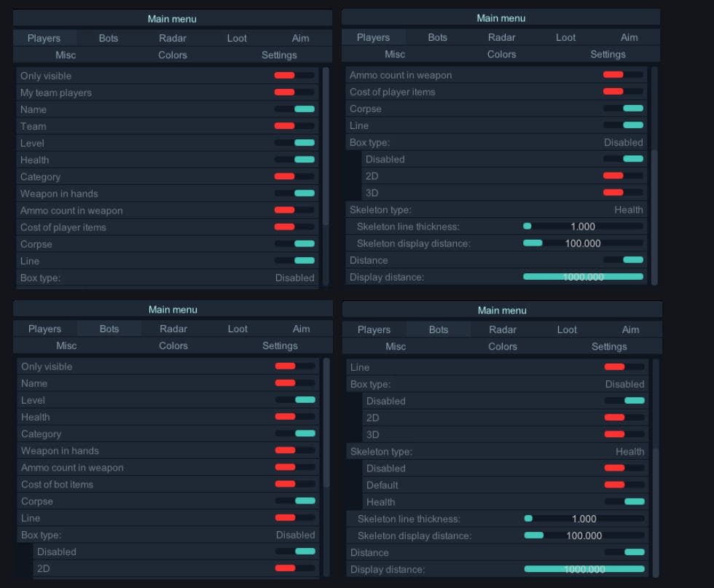The width and height of the screenshot is (714, 588).
Task: Enable the 'Team' toggle in top-left panel
Action: tap(294, 126)
